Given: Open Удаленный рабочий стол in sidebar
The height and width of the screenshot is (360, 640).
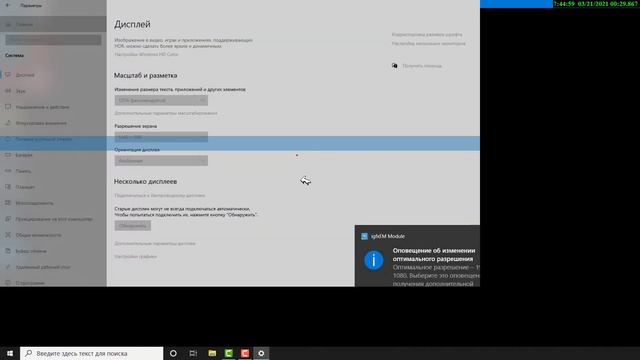Looking at the screenshot, I should (x=53, y=267).
